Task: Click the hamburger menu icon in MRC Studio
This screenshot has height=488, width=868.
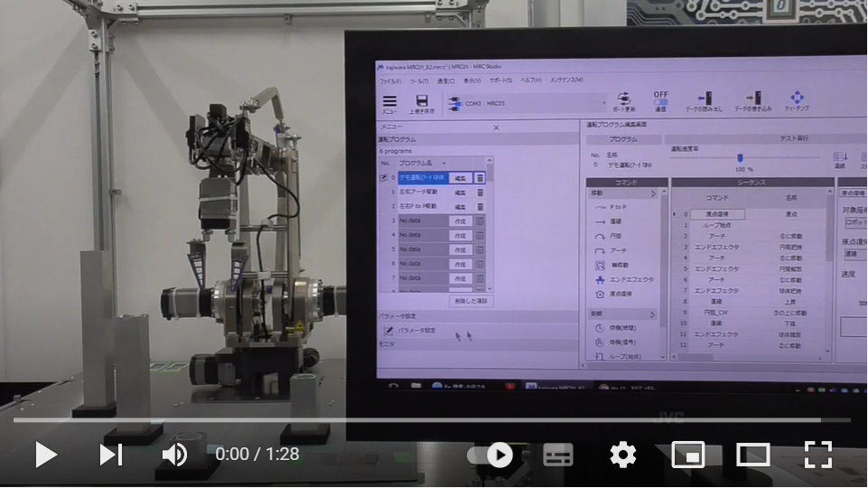Action: click(x=389, y=102)
